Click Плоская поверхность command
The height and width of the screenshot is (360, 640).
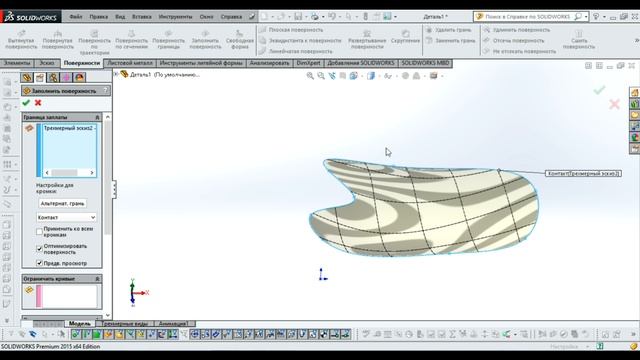click(291, 30)
